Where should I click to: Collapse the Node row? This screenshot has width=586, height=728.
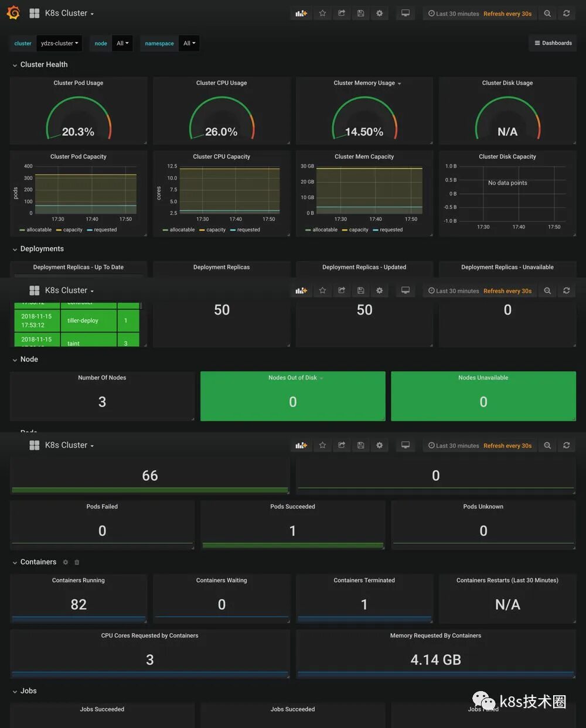[x=25, y=360]
